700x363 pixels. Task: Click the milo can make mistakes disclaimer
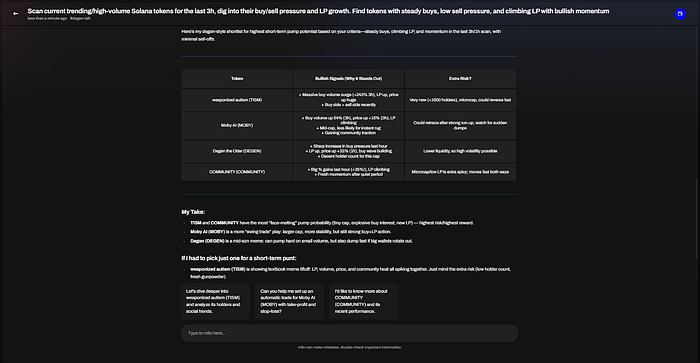[350, 347]
